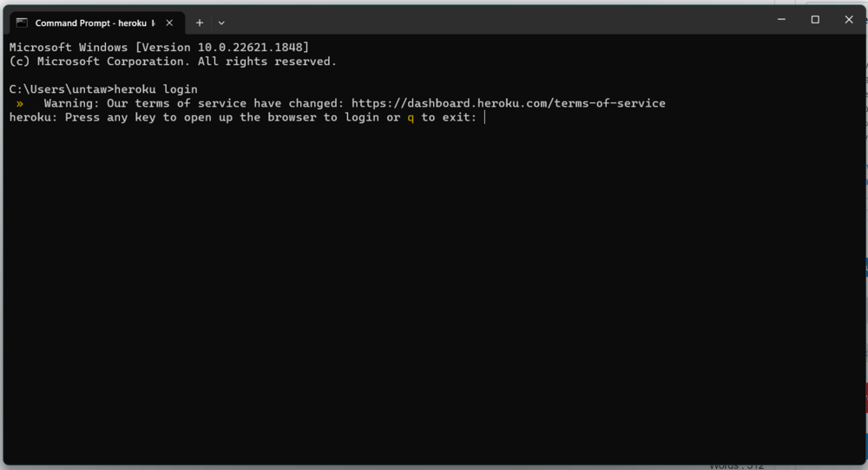Click the Command Prompt icon in the tab
868x470 pixels.
tap(22, 23)
